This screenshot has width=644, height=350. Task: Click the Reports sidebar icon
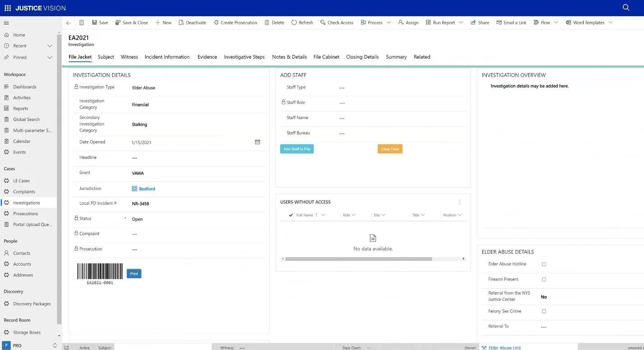[6, 108]
